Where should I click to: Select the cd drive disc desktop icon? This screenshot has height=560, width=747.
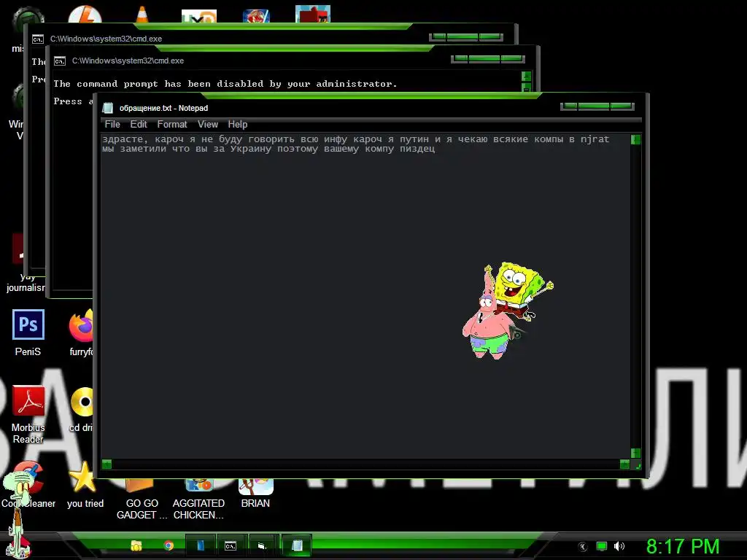[x=82, y=410]
